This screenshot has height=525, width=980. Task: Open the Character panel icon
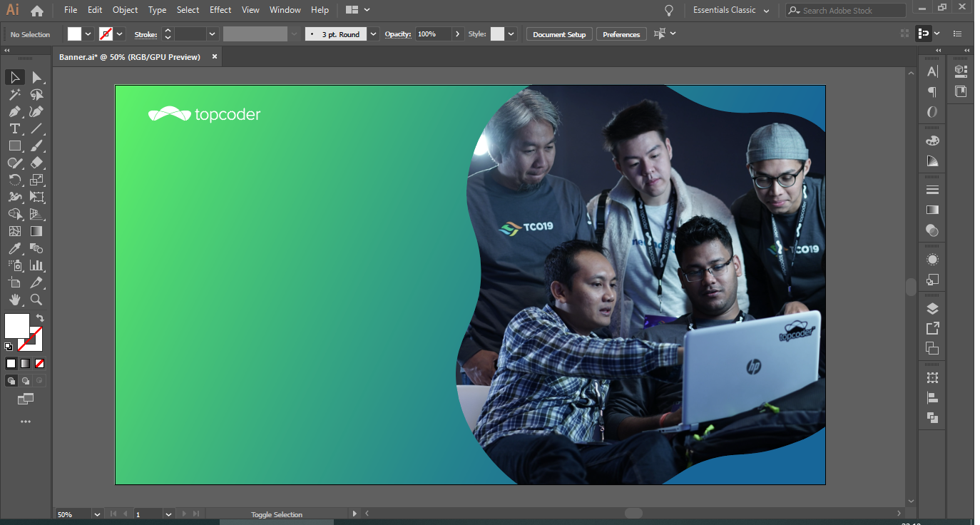[932, 71]
